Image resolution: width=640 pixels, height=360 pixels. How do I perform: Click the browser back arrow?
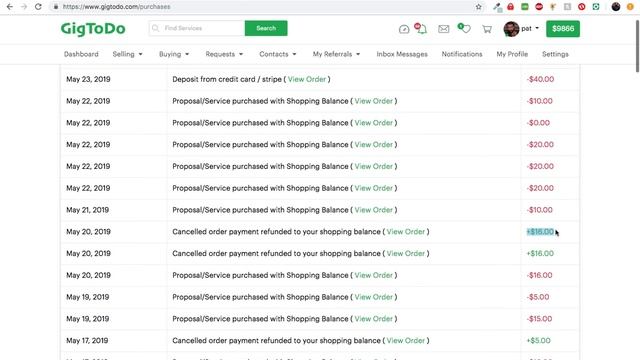coord(10,7)
